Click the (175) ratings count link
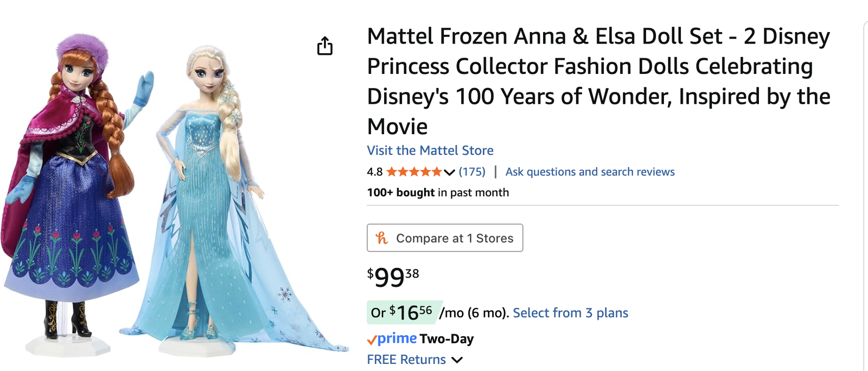Screen dimensions: 868x371 coord(472,172)
